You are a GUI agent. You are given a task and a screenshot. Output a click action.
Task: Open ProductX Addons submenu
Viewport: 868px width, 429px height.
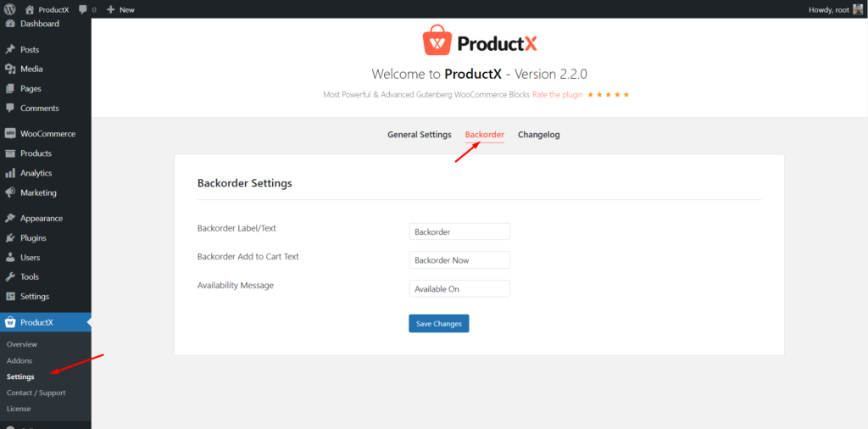(19, 360)
